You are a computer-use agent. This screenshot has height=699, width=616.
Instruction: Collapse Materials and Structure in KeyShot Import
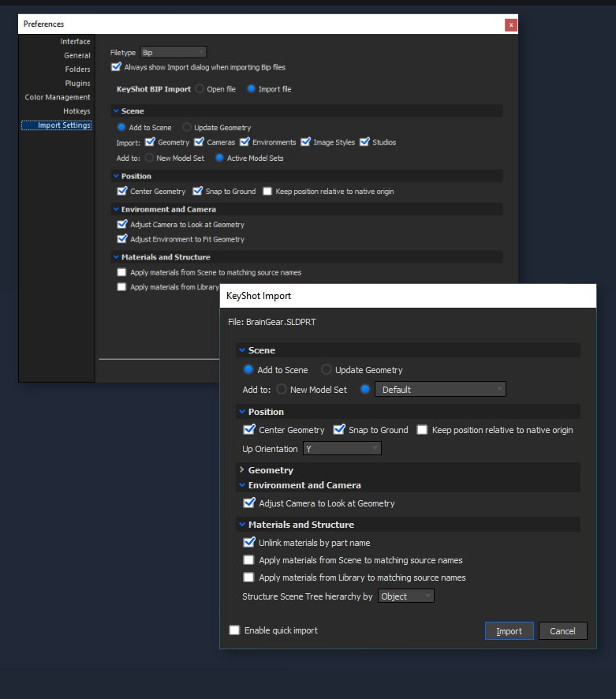tap(242, 524)
